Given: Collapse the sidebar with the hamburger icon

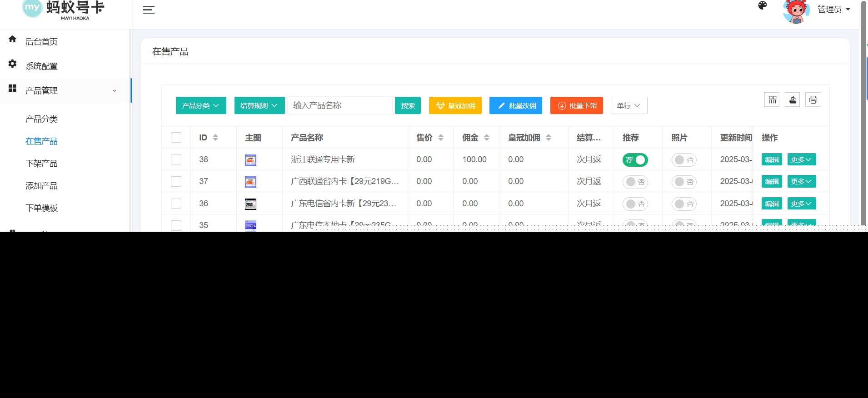Looking at the screenshot, I should (x=149, y=10).
